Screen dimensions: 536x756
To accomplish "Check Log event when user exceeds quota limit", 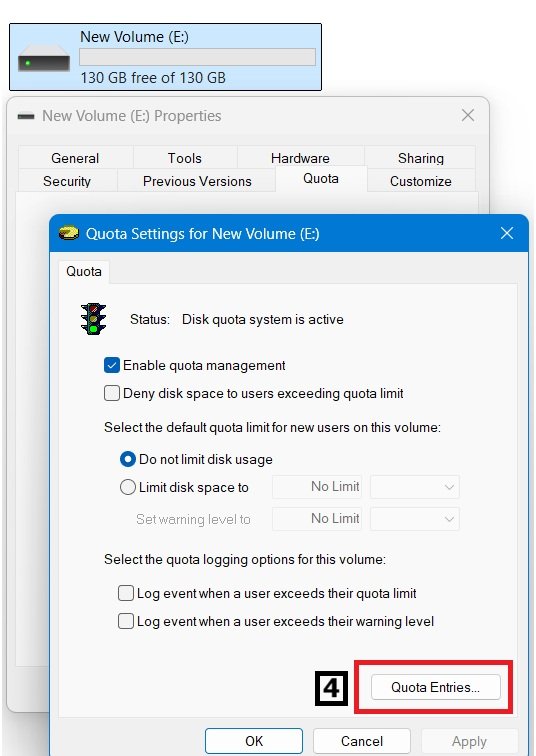I will (x=126, y=593).
